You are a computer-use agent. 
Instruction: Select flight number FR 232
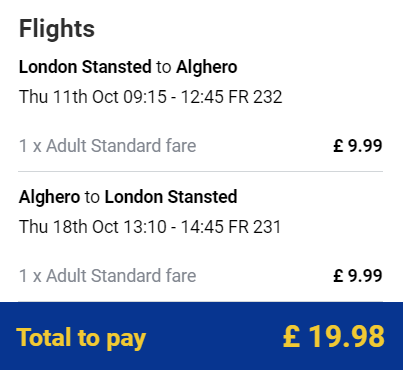point(255,97)
